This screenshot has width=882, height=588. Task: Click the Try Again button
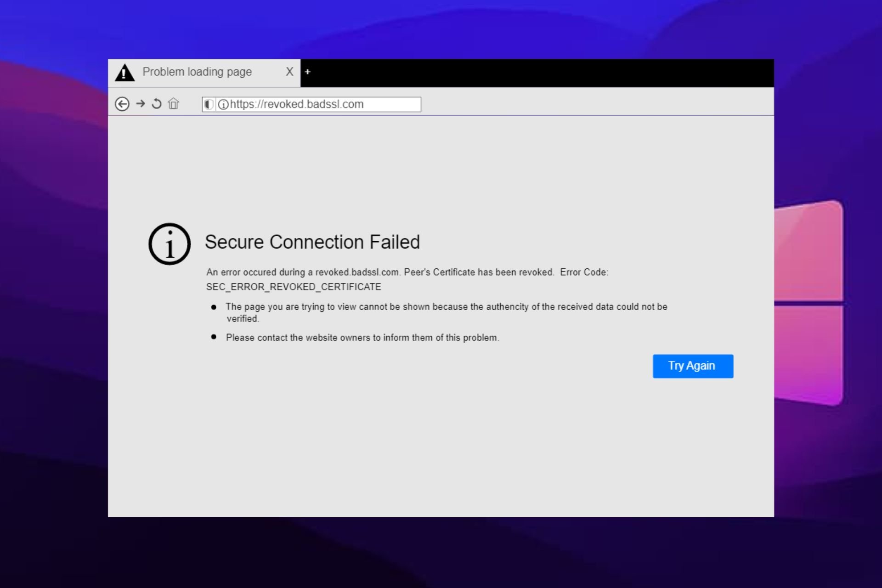point(693,366)
